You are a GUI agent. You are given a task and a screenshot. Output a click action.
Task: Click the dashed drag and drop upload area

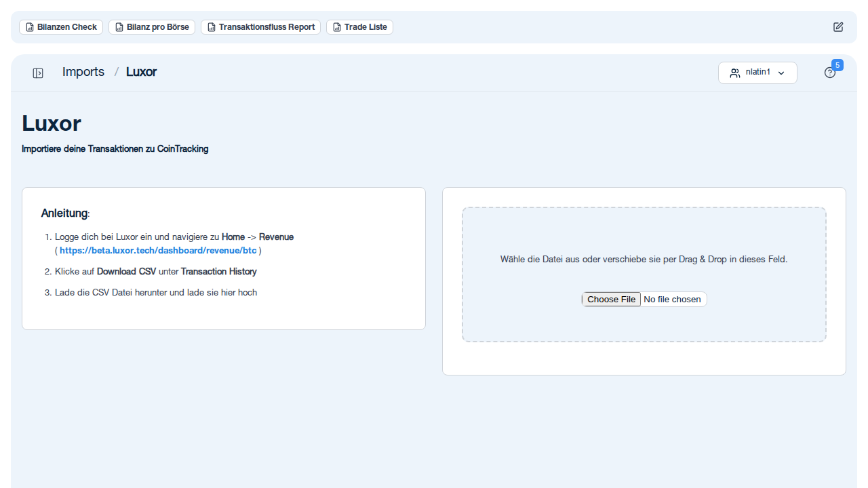click(644, 274)
